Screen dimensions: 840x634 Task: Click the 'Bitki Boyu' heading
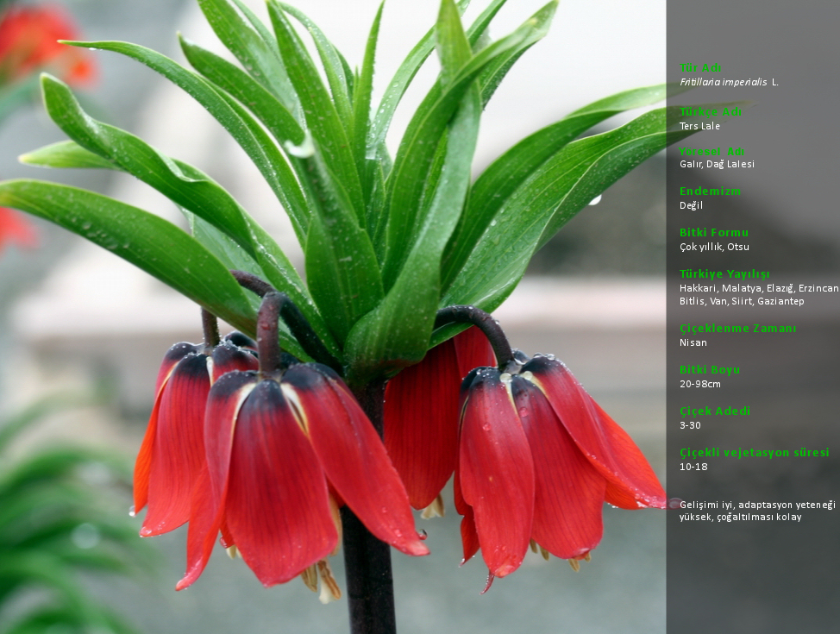[x=710, y=370]
